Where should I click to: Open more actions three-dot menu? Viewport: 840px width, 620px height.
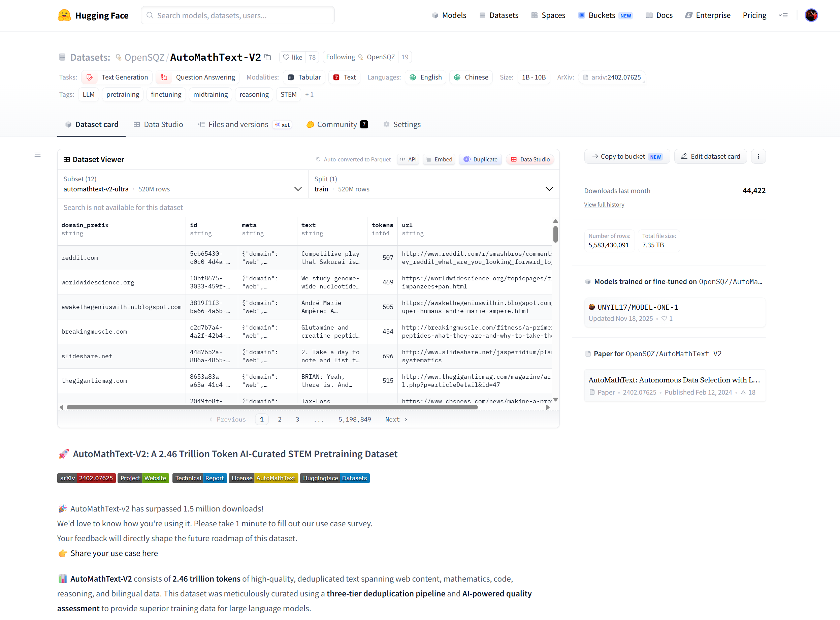coord(758,156)
